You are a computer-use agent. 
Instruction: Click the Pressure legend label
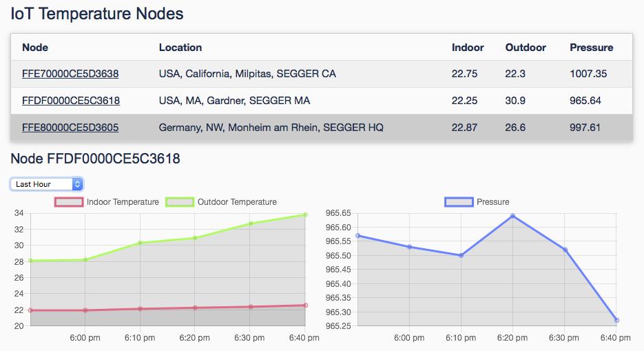point(493,202)
